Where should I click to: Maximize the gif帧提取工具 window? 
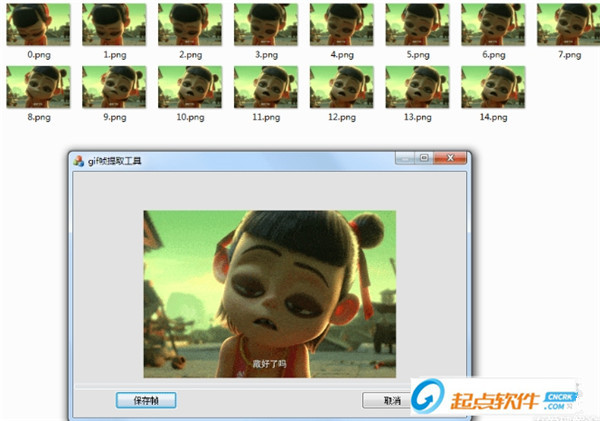[x=424, y=158]
